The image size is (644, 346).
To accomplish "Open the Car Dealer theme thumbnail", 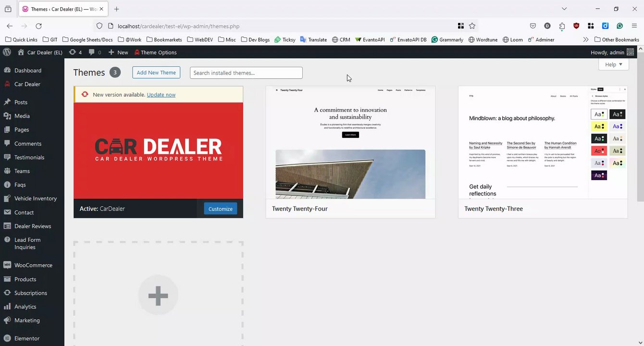I will (158, 150).
